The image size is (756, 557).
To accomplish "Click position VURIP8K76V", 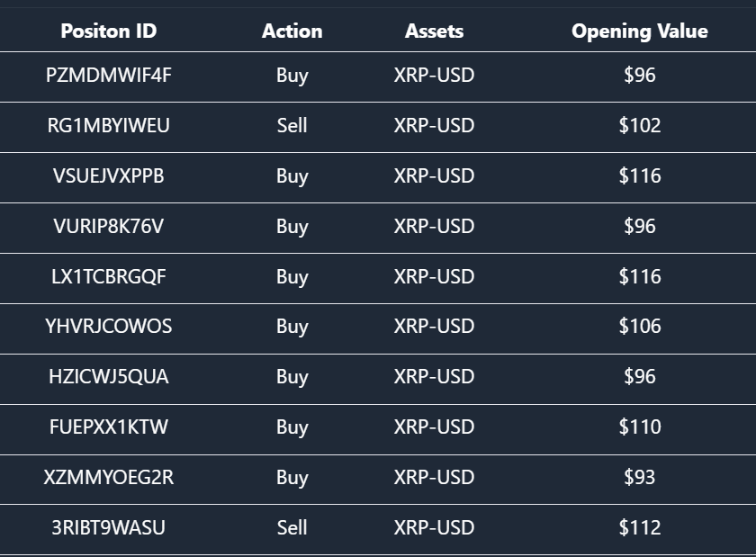I will click(109, 227).
